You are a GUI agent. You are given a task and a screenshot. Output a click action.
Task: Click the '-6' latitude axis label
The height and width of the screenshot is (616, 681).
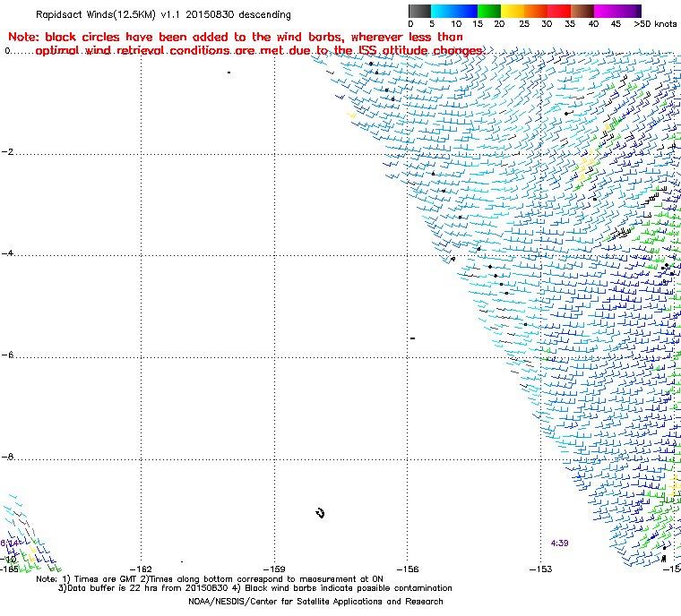pyautogui.click(x=7, y=355)
